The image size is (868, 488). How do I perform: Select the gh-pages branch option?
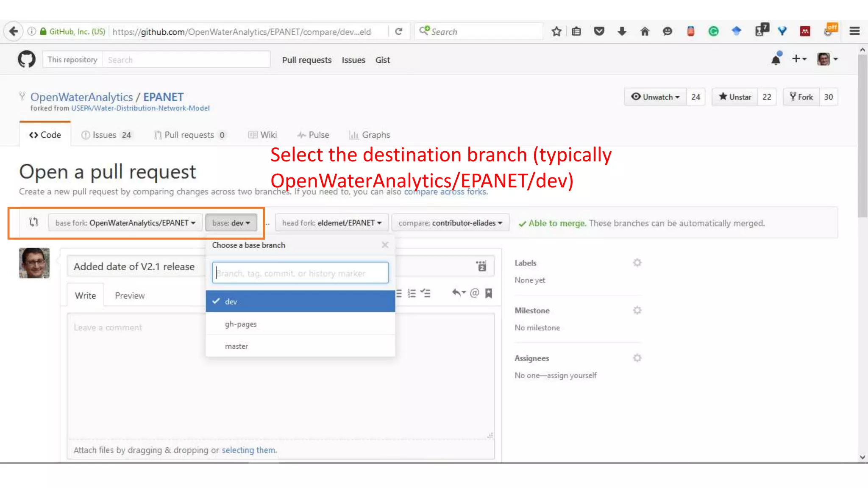[x=300, y=324]
